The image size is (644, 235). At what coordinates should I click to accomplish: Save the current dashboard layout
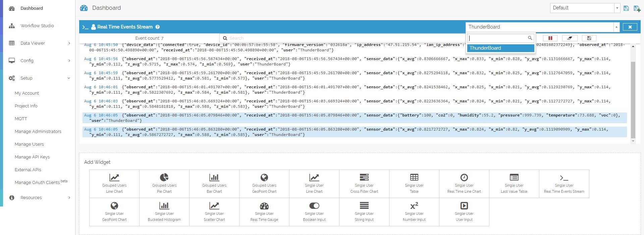coord(626,8)
